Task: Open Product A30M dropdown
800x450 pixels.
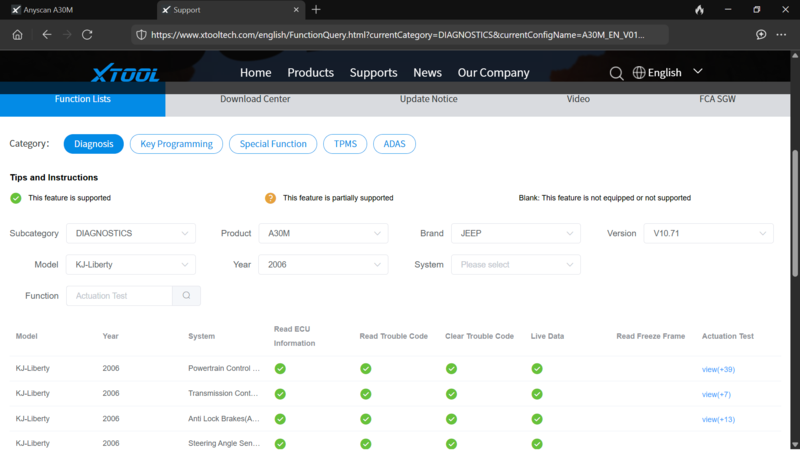Action: [323, 233]
